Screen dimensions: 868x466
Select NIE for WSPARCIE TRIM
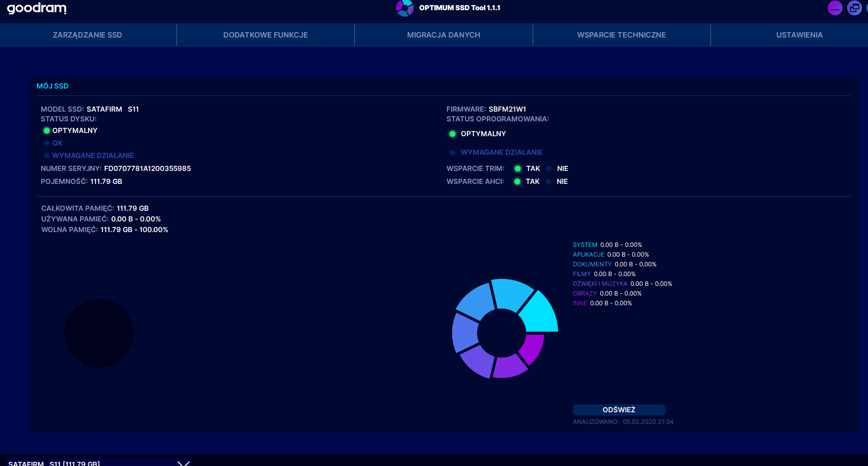pos(549,169)
